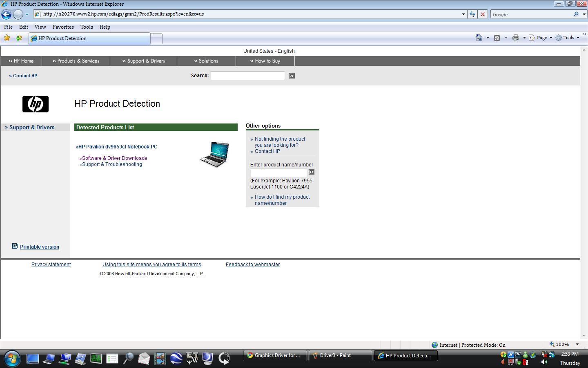Image resolution: width=588 pixels, height=368 pixels.
Task: Click the browser Forward arrow button
Action: (x=18, y=14)
